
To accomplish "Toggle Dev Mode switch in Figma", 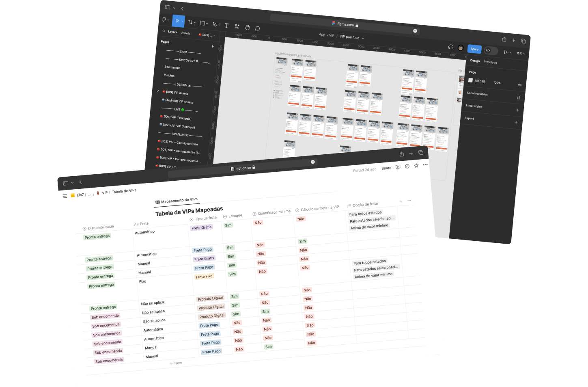I will click(490, 51).
